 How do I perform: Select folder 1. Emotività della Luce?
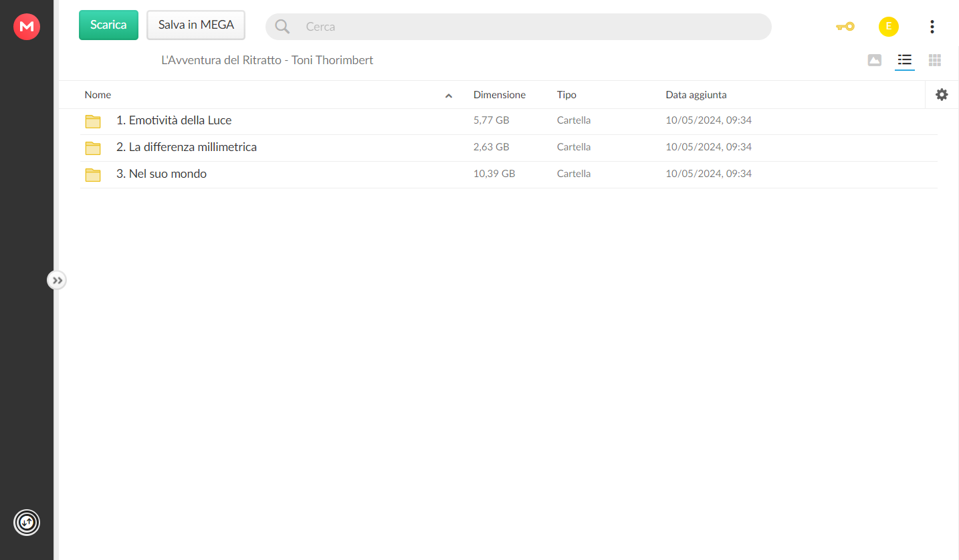508,121
